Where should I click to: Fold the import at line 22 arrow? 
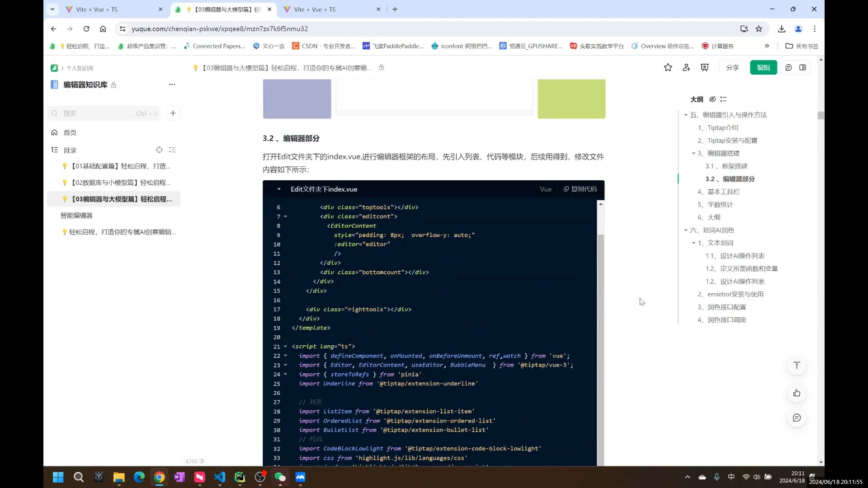pos(285,356)
